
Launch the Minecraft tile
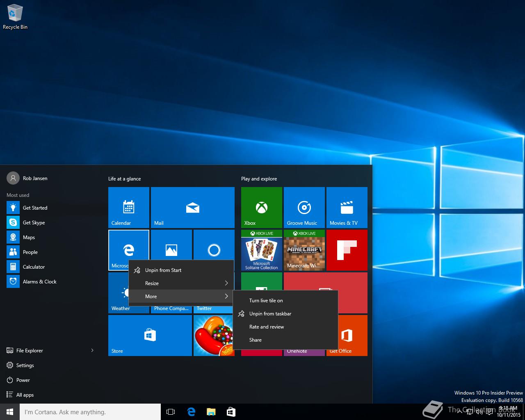pyautogui.click(x=304, y=250)
